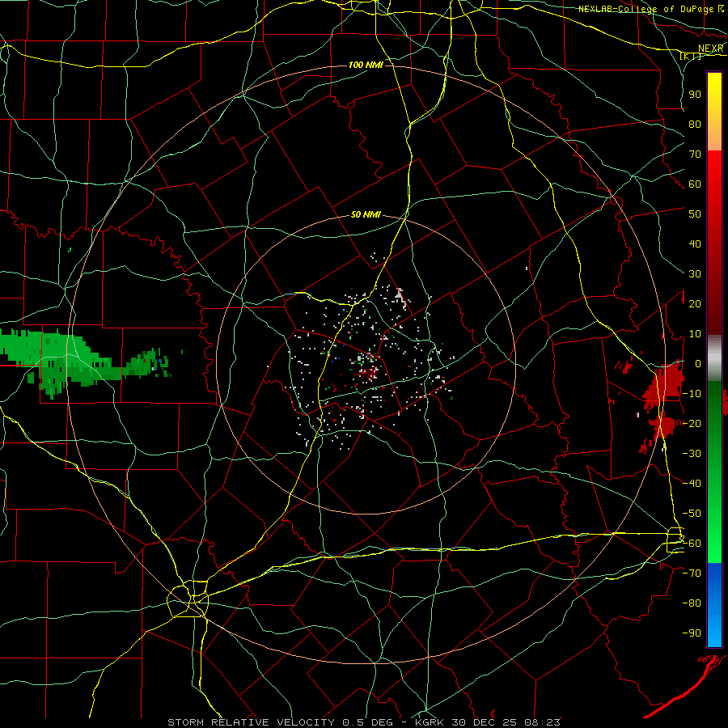The height and width of the screenshot is (728, 728).
Task: Click the yellow top segment of color bar
Action: pyautogui.click(x=714, y=112)
